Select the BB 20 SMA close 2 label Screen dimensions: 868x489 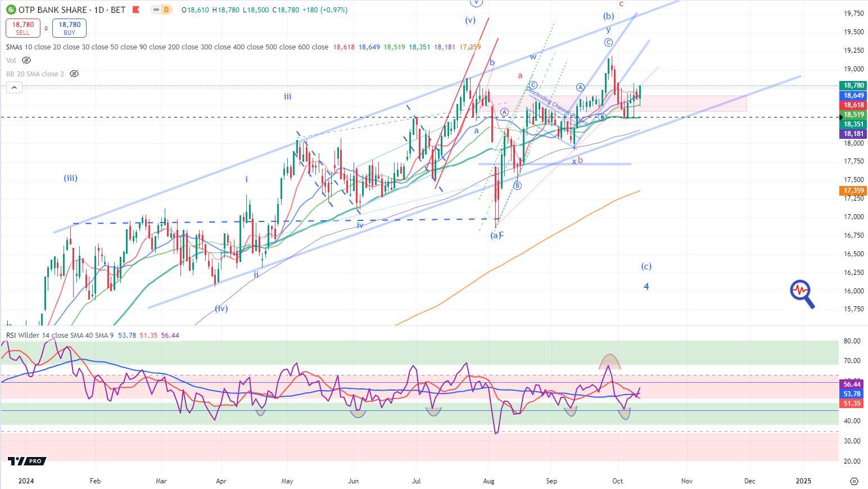click(x=35, y=74)
